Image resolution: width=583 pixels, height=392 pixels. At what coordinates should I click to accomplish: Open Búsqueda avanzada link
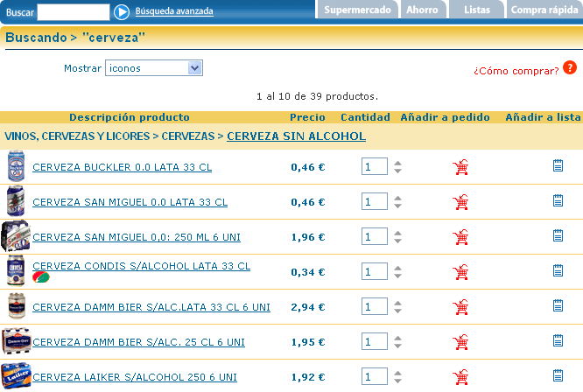point(174,11)
